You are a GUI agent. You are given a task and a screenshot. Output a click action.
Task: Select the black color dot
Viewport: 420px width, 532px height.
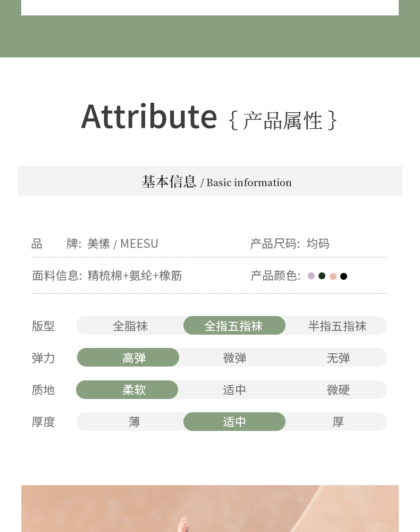pyautogui.click(x=343, y=276)
